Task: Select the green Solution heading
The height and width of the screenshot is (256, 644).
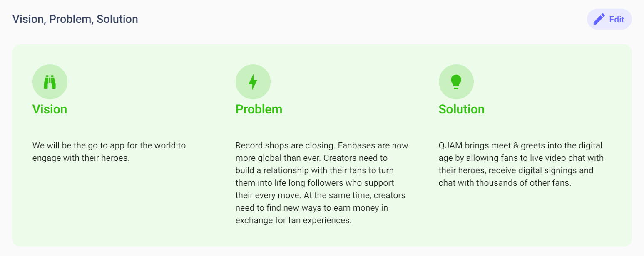Action: point(461,109)
